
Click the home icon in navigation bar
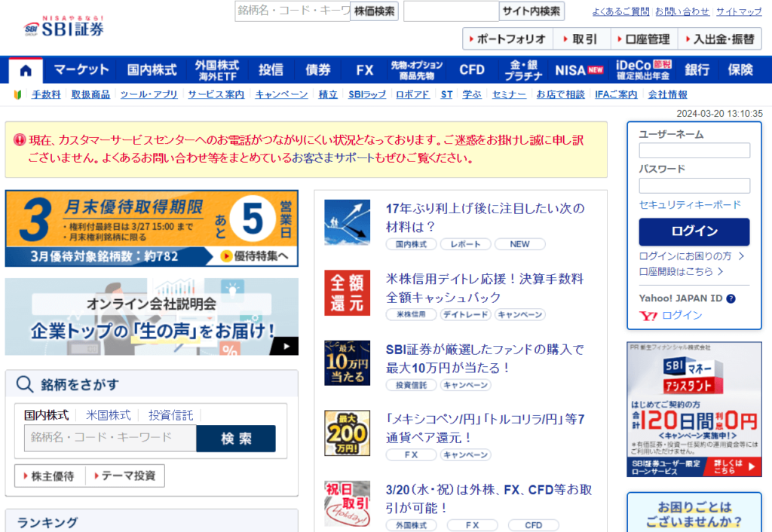point(26,70)
